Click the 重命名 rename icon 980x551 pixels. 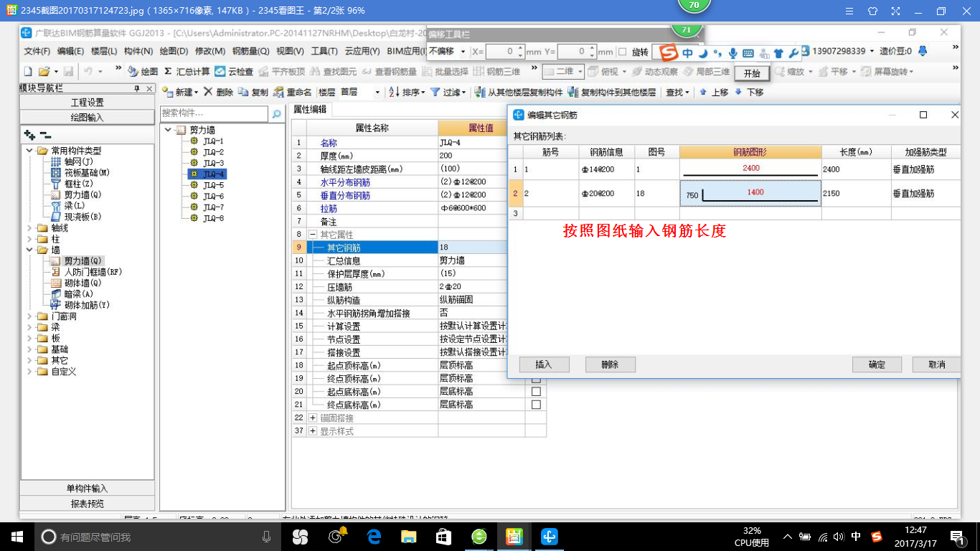click(279, 92)
